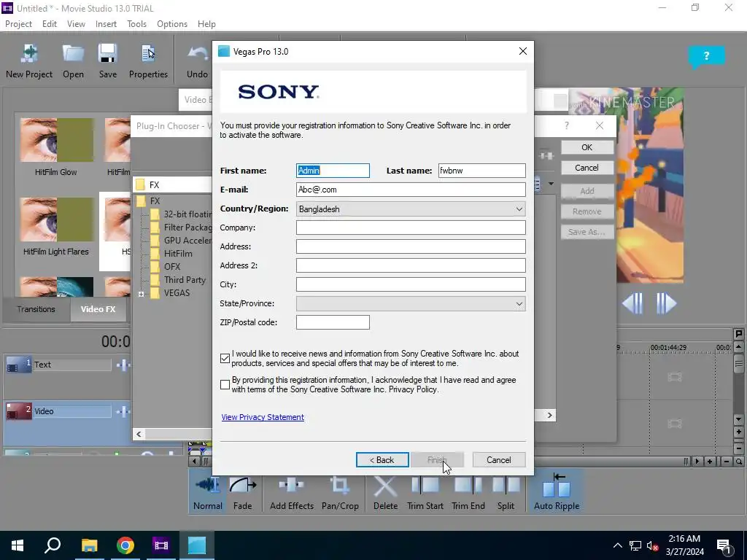The height and width of the screenshot is (560, 747).
Task: Open the Country/Region dropdown
Action: pyautogui.click(x=411, y=209)
